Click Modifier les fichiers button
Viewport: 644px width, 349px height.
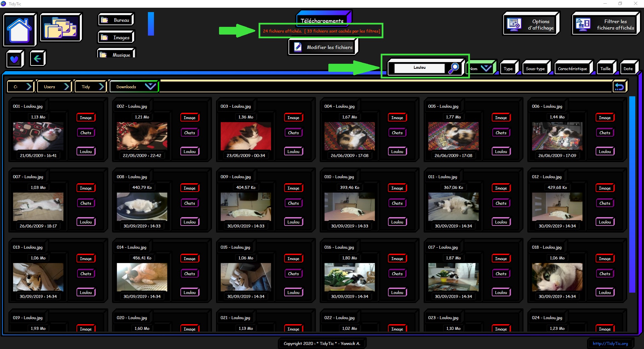pos(323,47)
